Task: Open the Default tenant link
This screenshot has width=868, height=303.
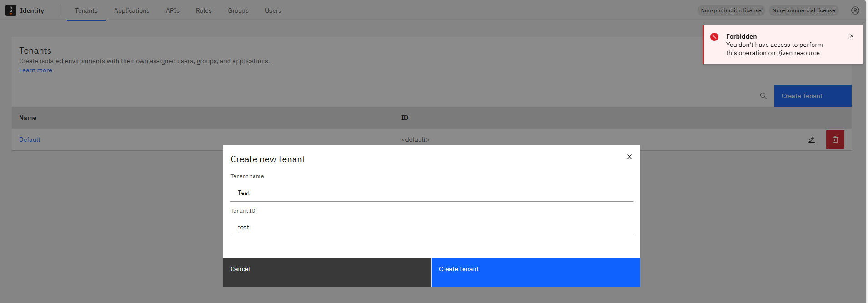Action: tap(30, 139)
